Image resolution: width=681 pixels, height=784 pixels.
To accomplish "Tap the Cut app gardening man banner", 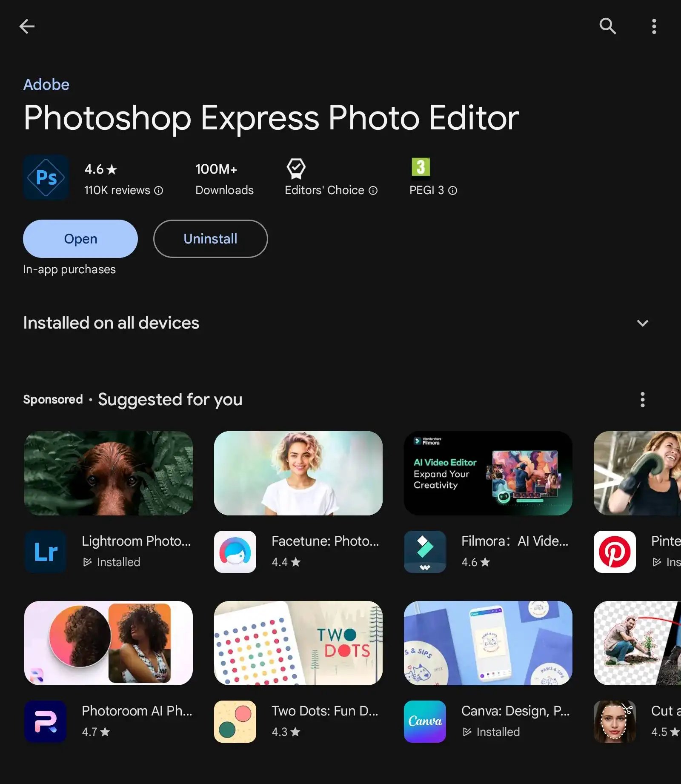I will pyautogui.click(x=637, y=643).
